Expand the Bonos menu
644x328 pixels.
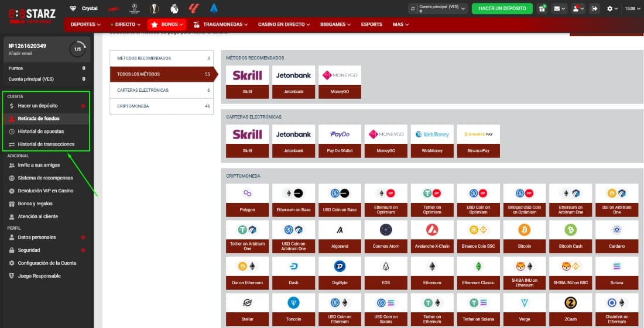167,25
